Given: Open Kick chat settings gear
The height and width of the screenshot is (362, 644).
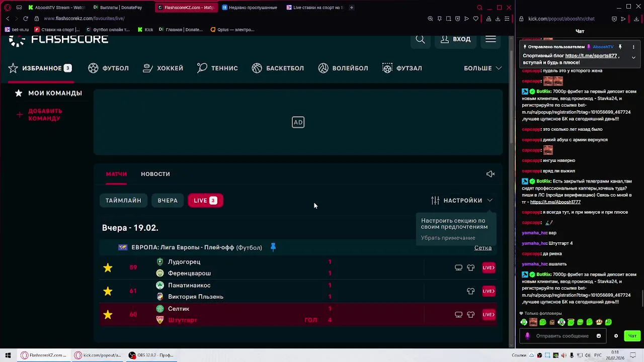Looking at the screenshot, I should [x=616, y=336].
